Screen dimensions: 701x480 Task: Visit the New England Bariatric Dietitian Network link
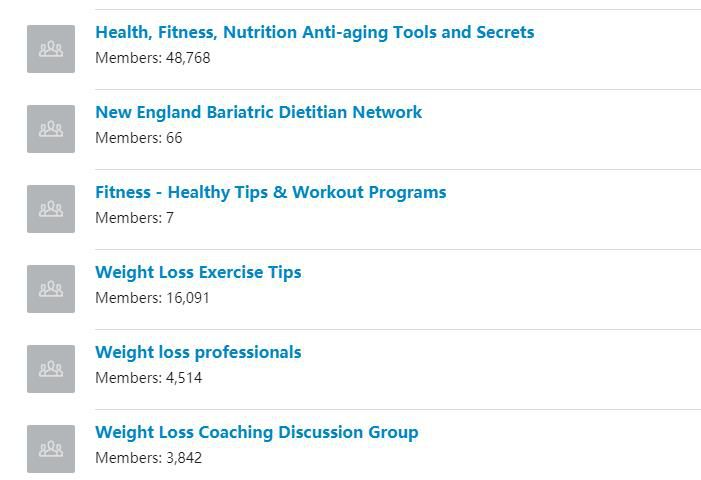pos(258,112)
